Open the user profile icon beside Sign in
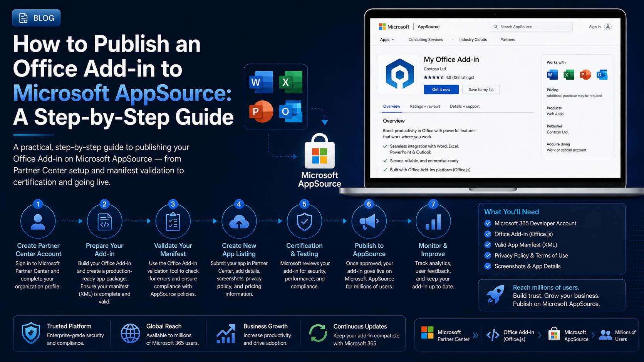 608,27
